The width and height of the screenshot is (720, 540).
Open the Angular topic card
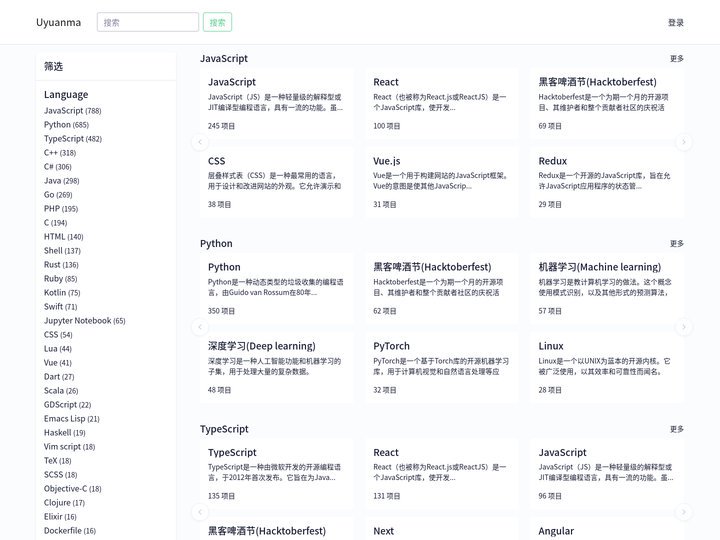pyautogui.click(x=608, y=529)
